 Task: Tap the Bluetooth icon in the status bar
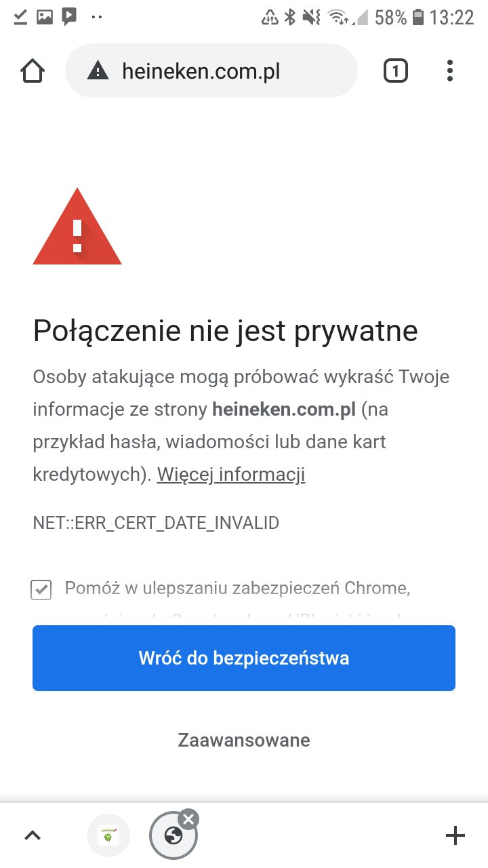pos(290,18)
